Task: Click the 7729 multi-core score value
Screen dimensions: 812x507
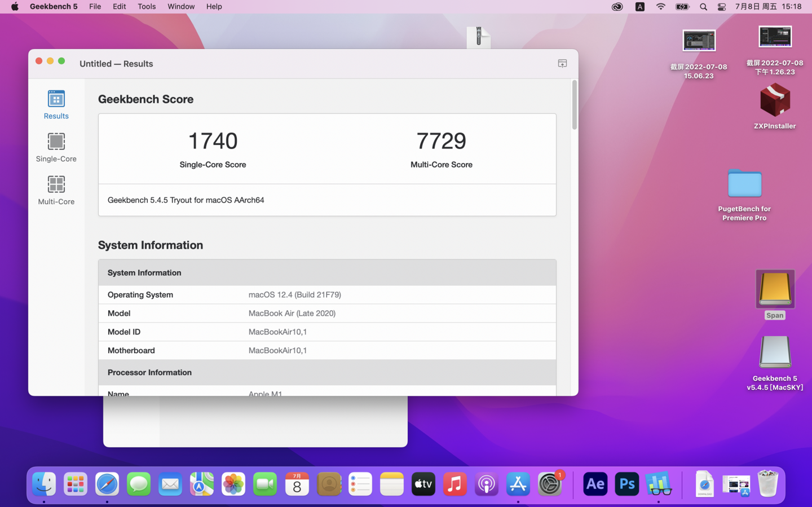Action: click(442, 140)
